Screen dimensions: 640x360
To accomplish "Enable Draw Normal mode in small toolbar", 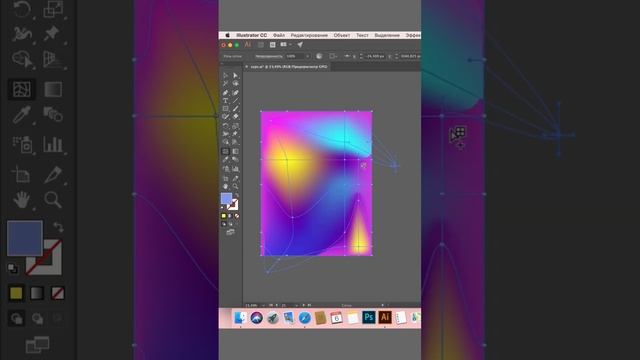I will pyautogui.click(x=224, y=224).
